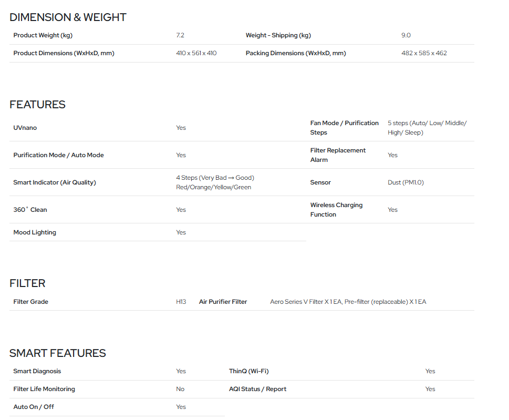Click the Filter Life Monitoring No value

point(180,389)
